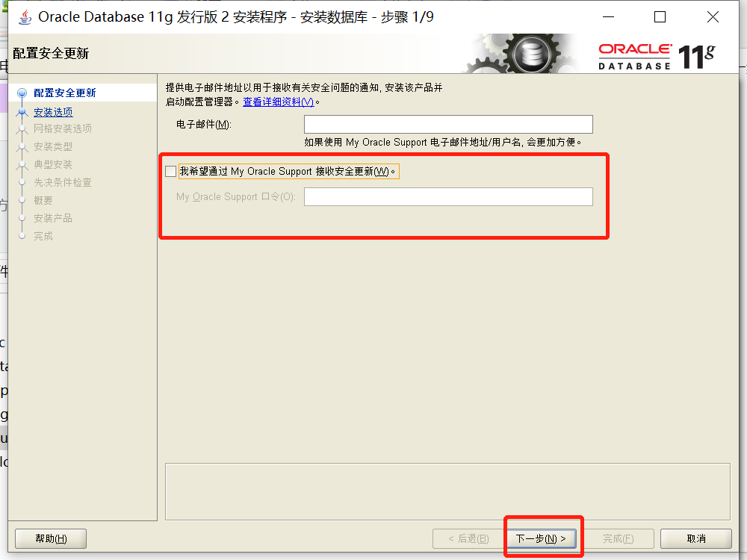Viewport: 747px width, 560px height.
Task: Go to the 安装选项 step link
Action: (x=53, y=112)
